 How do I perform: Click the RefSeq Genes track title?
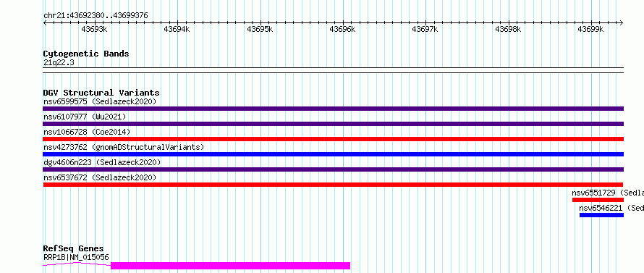[74, 249]
